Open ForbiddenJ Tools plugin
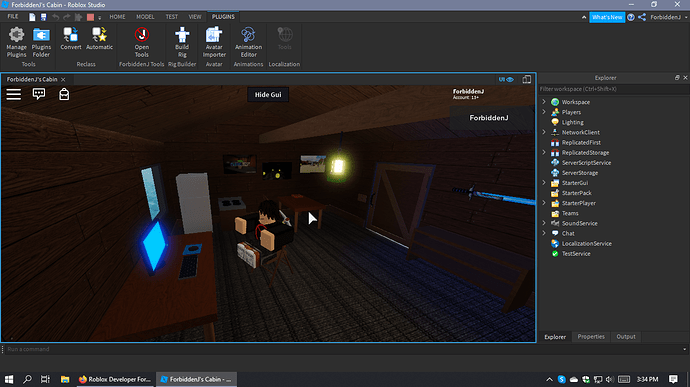The height and width of the screenshot is (387, 690). pos(142,42)
